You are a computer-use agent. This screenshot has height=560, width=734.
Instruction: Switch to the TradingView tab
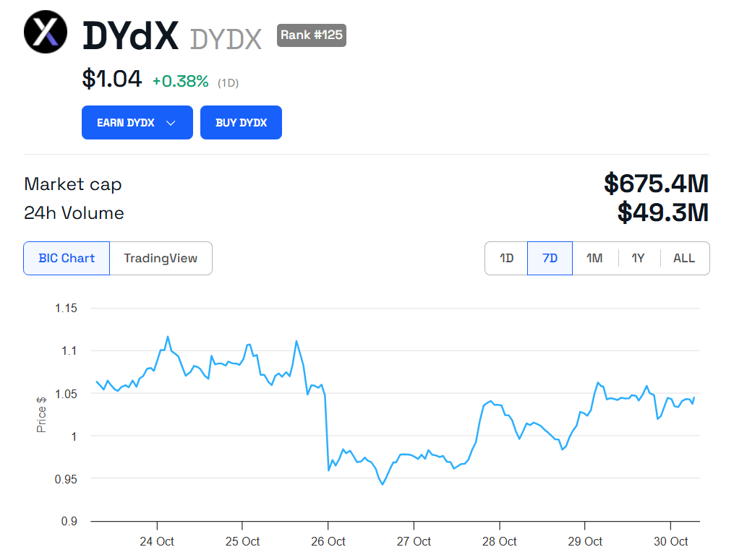click(x=161, y=258)
